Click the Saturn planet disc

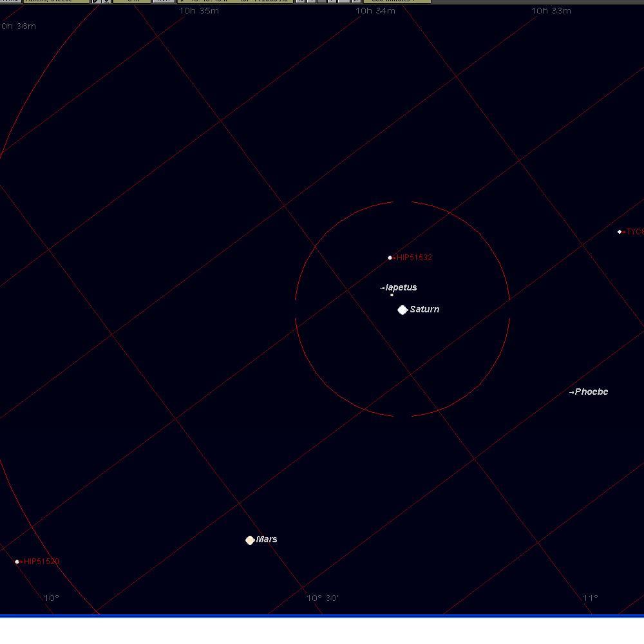tap(402, 310)
